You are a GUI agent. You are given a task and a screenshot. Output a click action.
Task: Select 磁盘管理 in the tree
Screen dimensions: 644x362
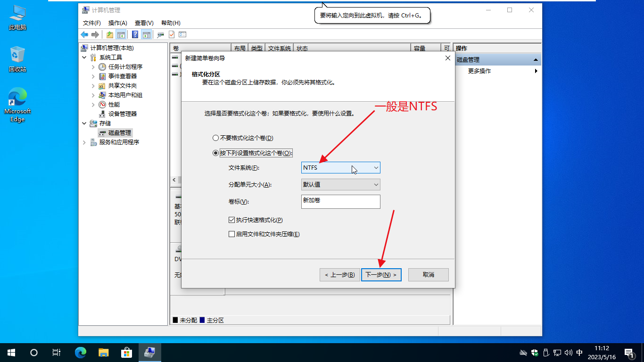click(115, 133)
